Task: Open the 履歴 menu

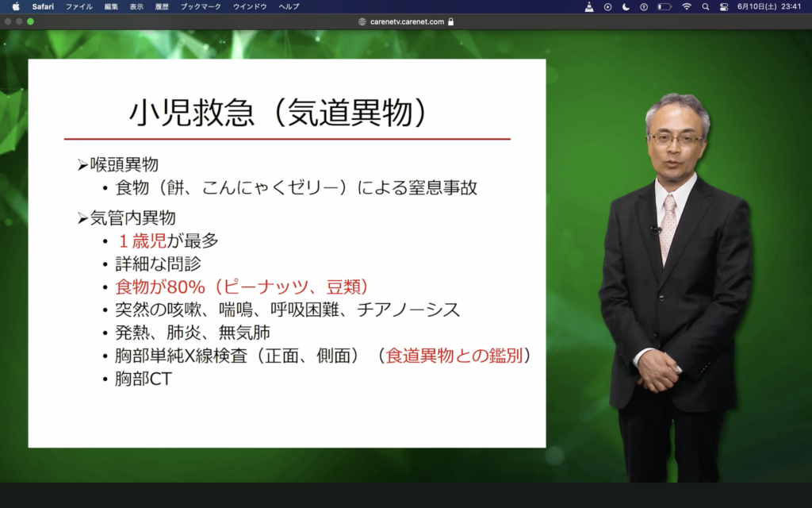Action: pos(162,6)
